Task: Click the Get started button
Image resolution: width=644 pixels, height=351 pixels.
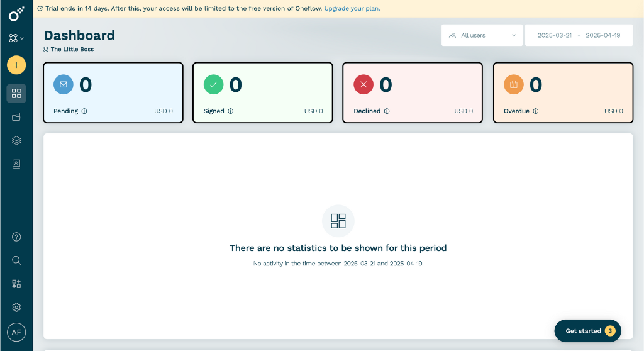Action: (x=588, y=331)
